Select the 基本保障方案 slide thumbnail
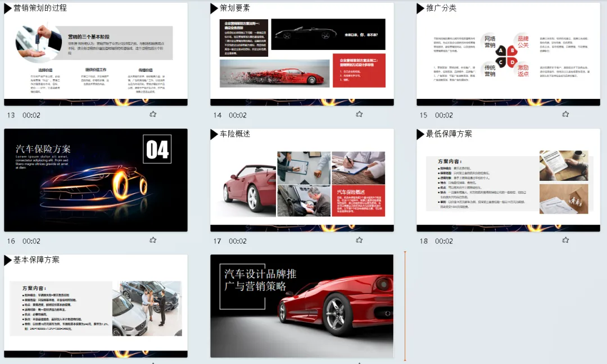 (94, 306)
